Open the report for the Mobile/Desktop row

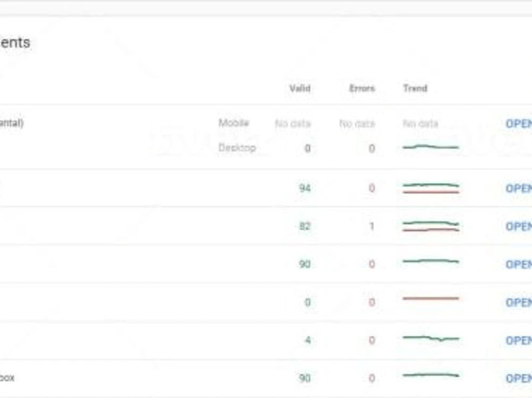519,123
